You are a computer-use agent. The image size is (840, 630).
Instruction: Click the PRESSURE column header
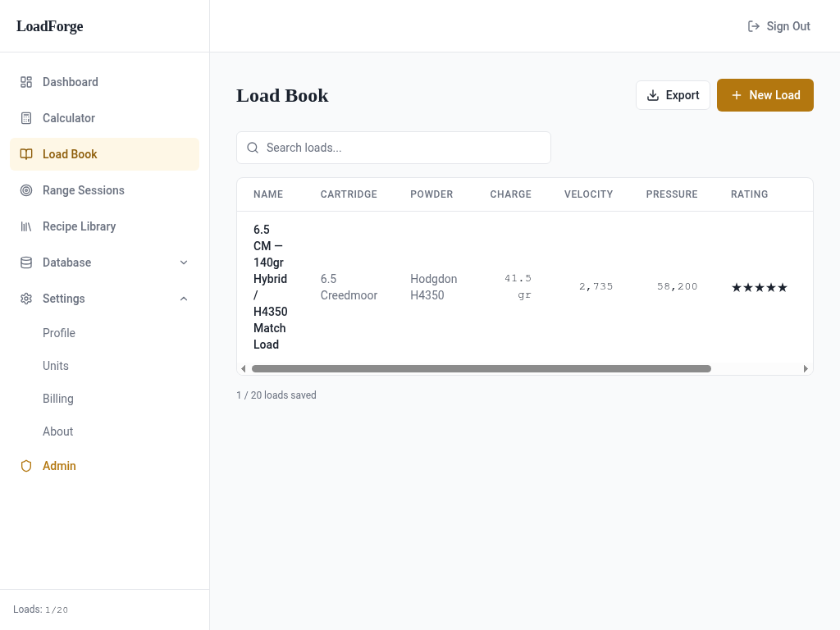pyautogui.click(x=672, y=194)
